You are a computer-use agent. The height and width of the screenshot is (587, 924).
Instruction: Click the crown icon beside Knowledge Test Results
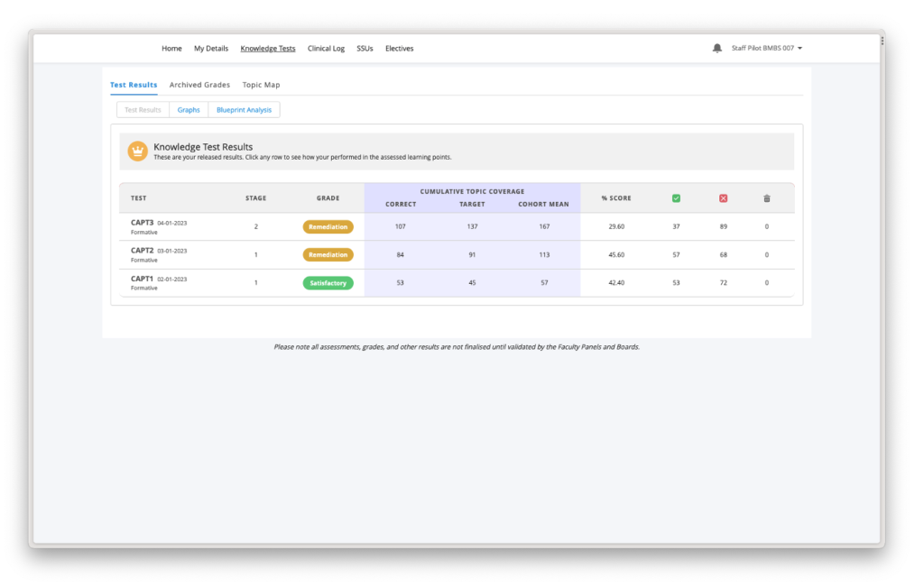[136, 151]
